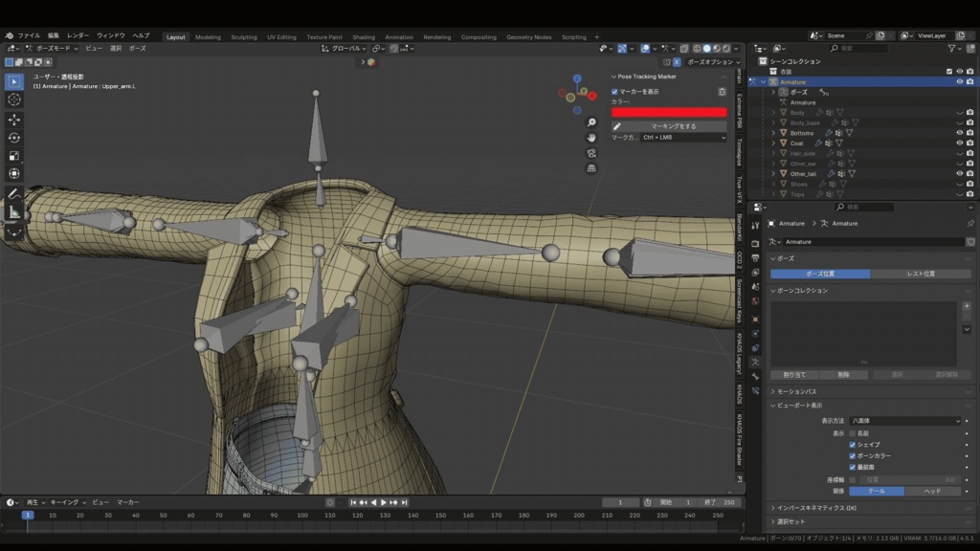This screenshot has width=980, height=551.
Task: Select the Move tool in the toolbar
Action: pos(14,120)
